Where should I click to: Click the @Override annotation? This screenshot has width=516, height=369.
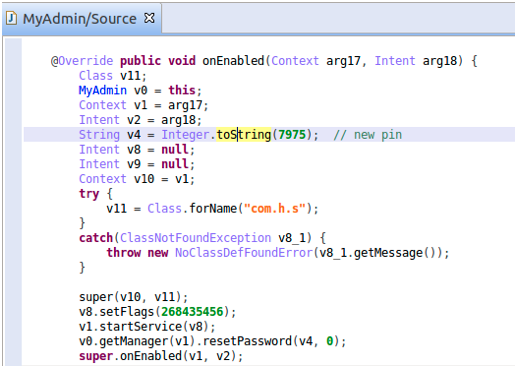tap(82, 61)
